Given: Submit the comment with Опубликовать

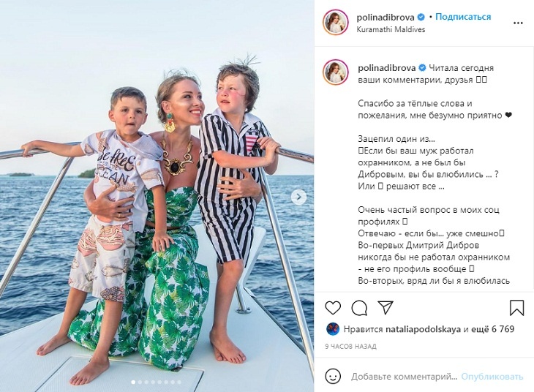Looking at the screenshot, I should tap(492, 377).
